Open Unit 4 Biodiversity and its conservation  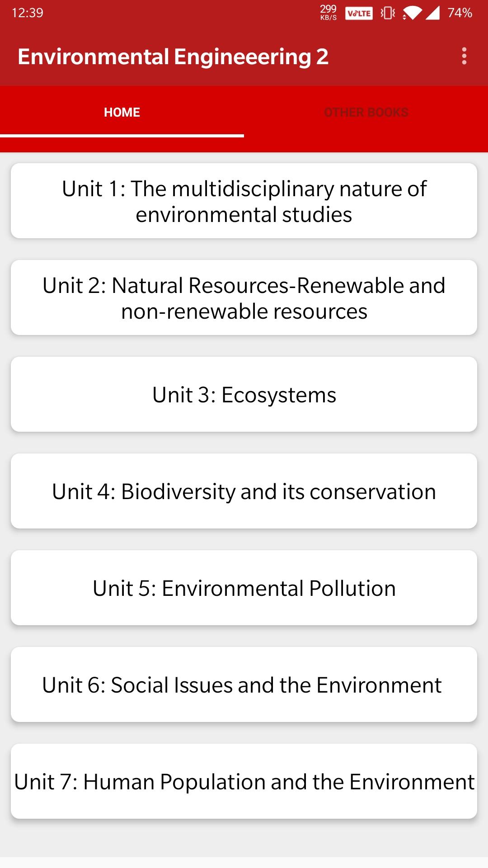coord(244,491)
